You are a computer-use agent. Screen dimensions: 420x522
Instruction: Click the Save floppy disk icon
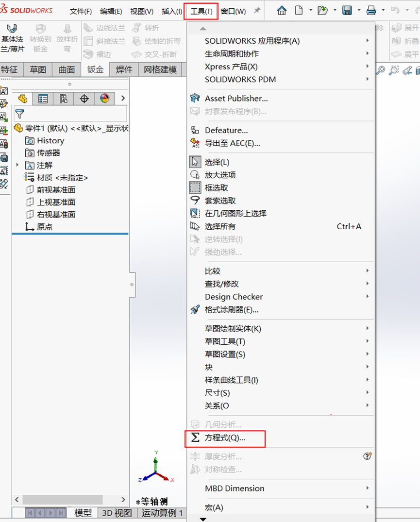(347, 11)
